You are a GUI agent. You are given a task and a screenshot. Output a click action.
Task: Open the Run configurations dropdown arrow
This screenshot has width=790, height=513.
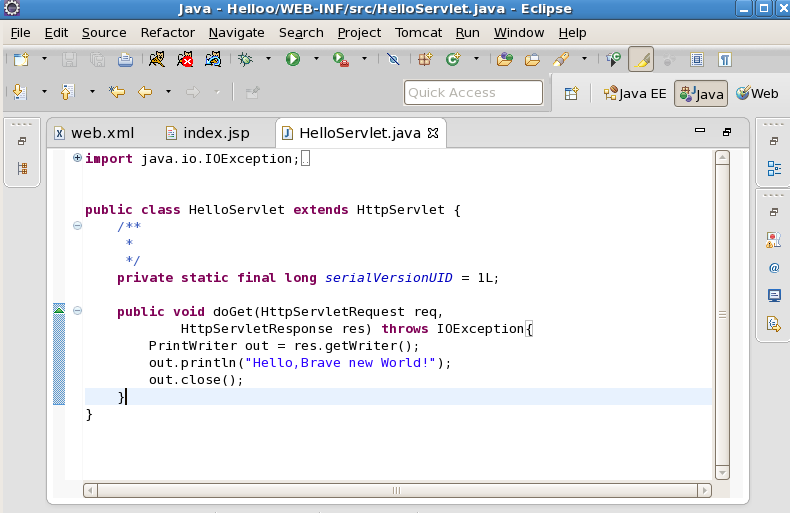point(316,59)
